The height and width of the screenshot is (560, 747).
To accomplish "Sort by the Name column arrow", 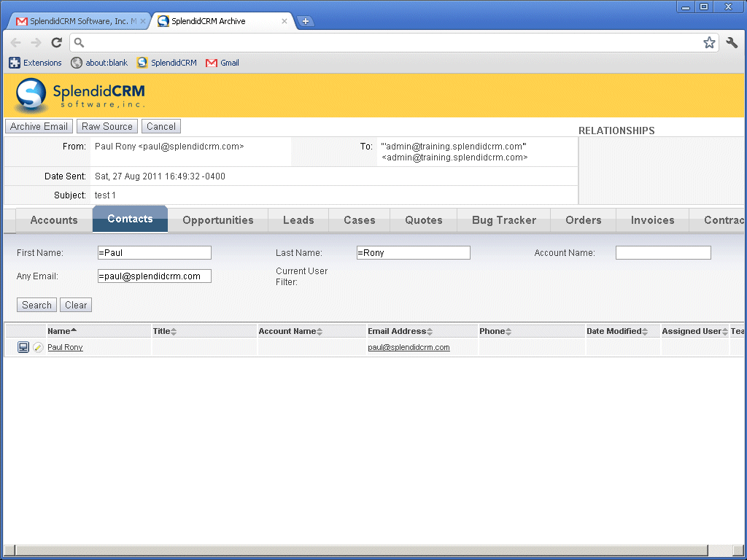I will (74, 330).
